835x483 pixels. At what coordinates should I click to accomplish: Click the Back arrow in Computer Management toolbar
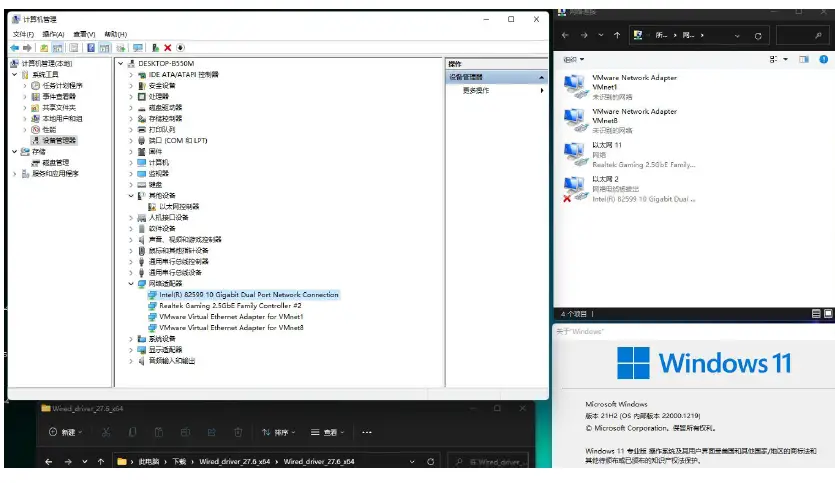pyautogui.click(x=15, y=47)
